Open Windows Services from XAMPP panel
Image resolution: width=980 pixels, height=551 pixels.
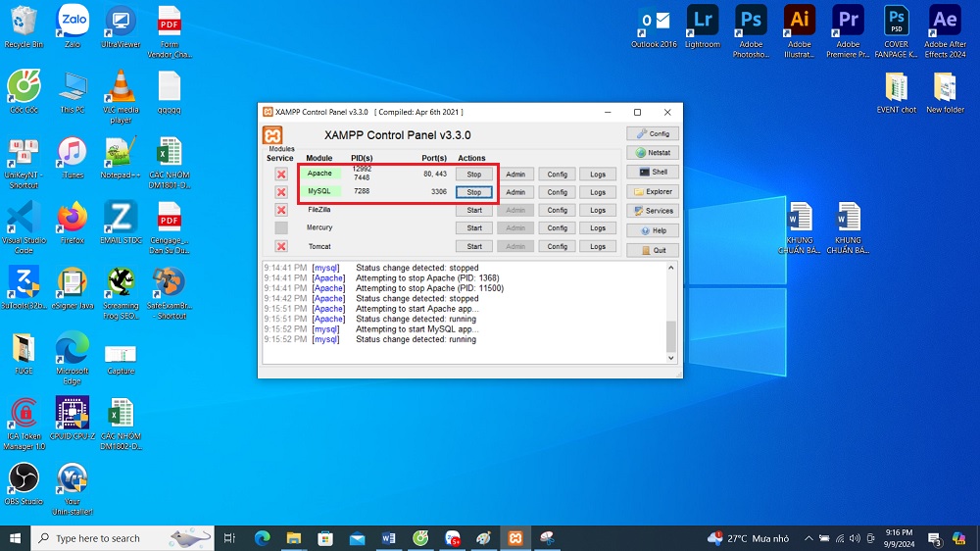[653, 211]
